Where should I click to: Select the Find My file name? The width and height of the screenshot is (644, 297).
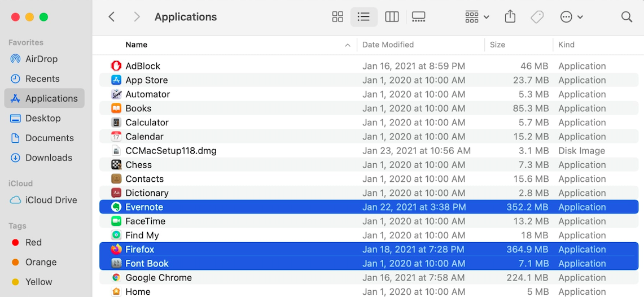(142, 235)
